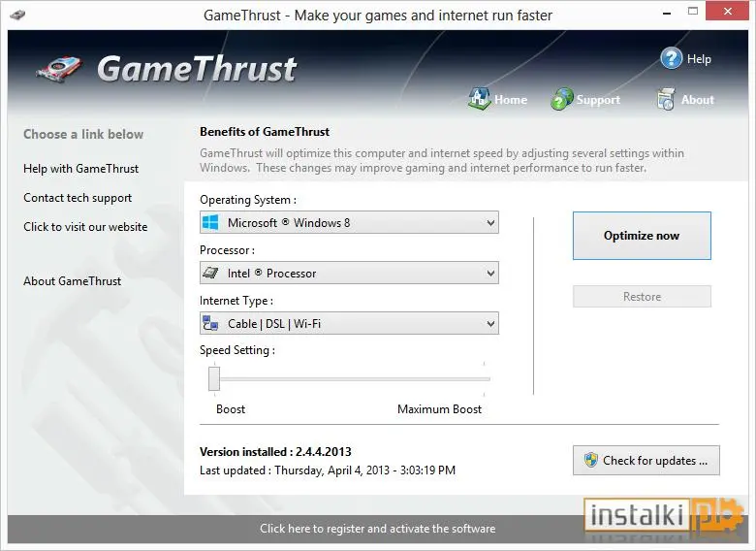Image resolution: width=756 pixels, height=551 pixels.
Task: Click the Operating System label
Action: 248,200
